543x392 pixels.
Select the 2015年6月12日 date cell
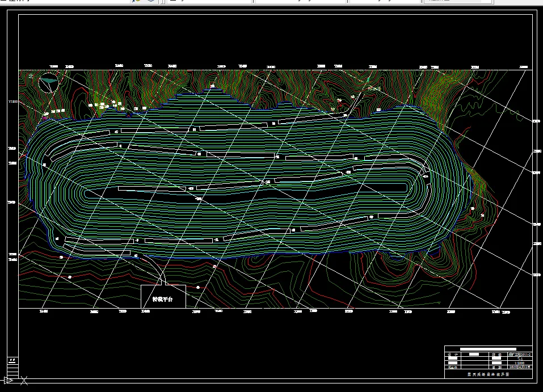click(520, 366)
